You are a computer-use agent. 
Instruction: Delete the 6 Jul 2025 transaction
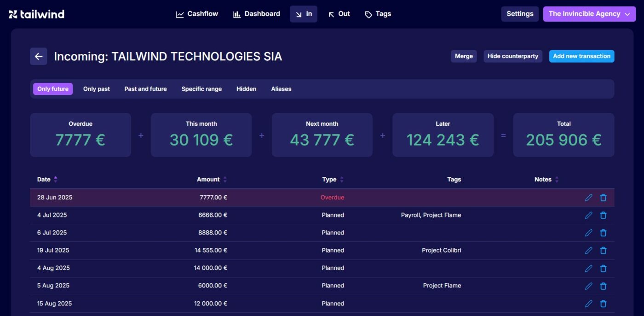[603, 233]
